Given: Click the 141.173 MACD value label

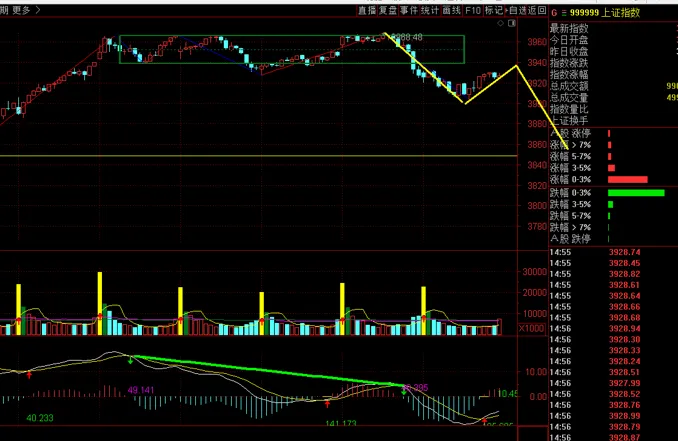Looking at the screenshot, I should (x=341, y=423).
